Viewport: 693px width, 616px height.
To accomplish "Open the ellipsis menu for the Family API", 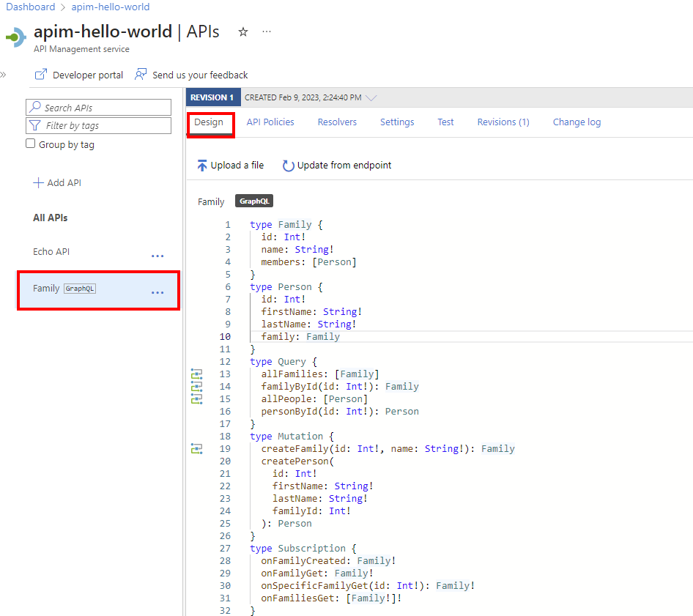I will 157,292.
